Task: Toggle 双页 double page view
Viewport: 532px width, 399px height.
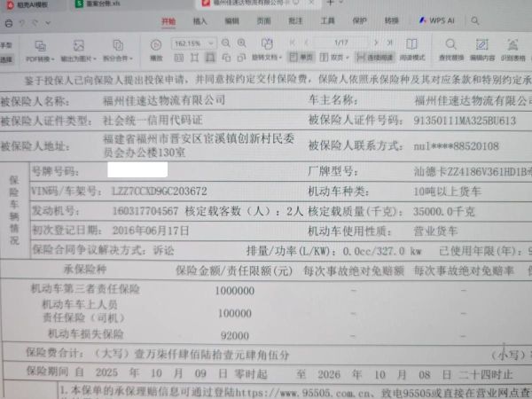Action: pyautogui.click(x=334, y=58)
